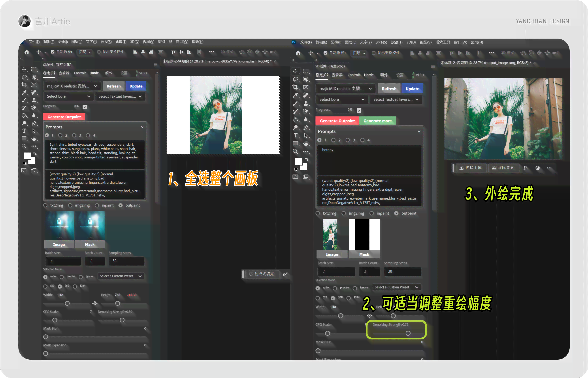Click Mask thumbnail in right panel

(364, 234)
